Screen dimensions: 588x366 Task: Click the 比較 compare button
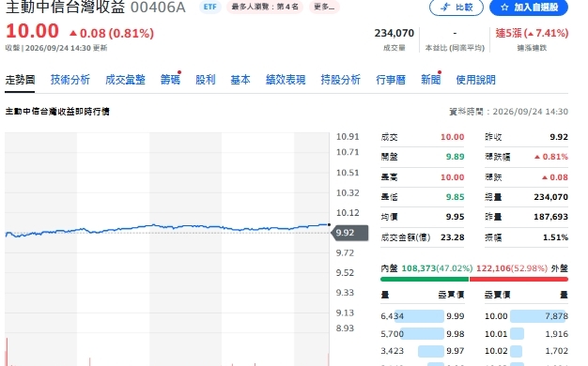(456, 8)
